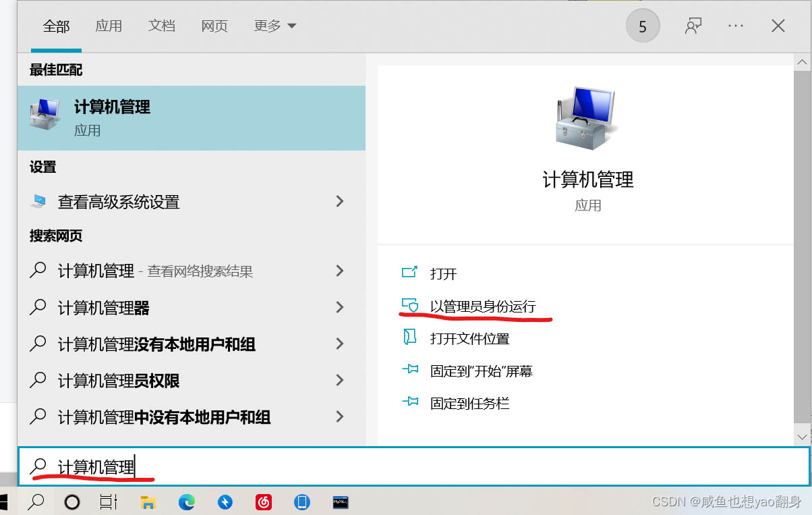Close the search panel with X
Screen dimensions: 812x515
(778, 26)
